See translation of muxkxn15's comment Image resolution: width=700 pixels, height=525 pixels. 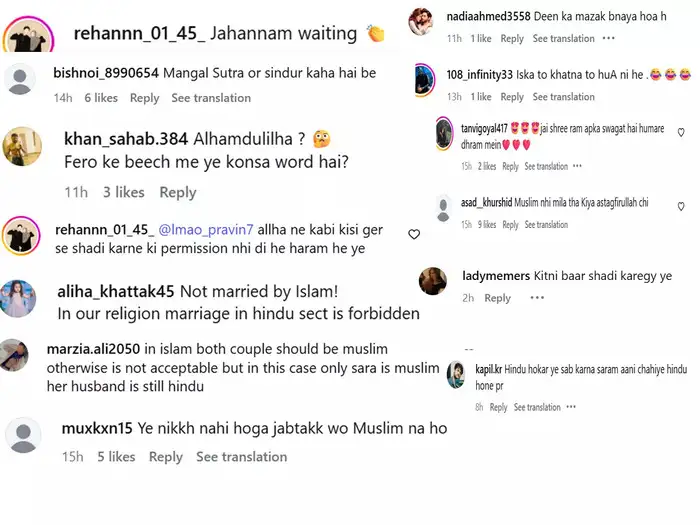(x=242, y=457)
